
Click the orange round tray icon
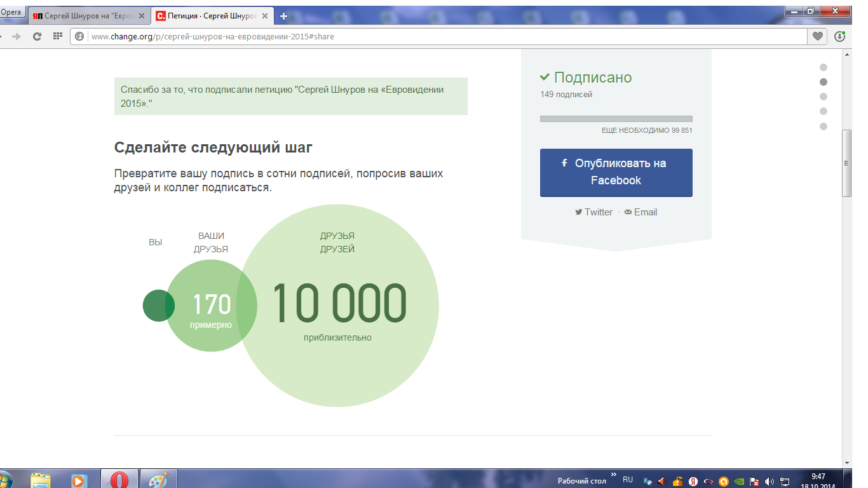tap(723, 481)
